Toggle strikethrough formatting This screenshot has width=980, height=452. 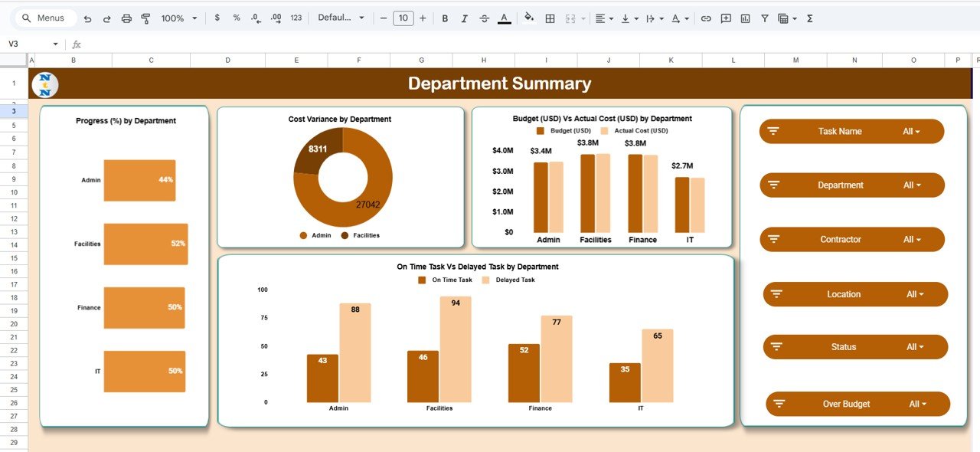pyautogui.click(x=483, y=18)
